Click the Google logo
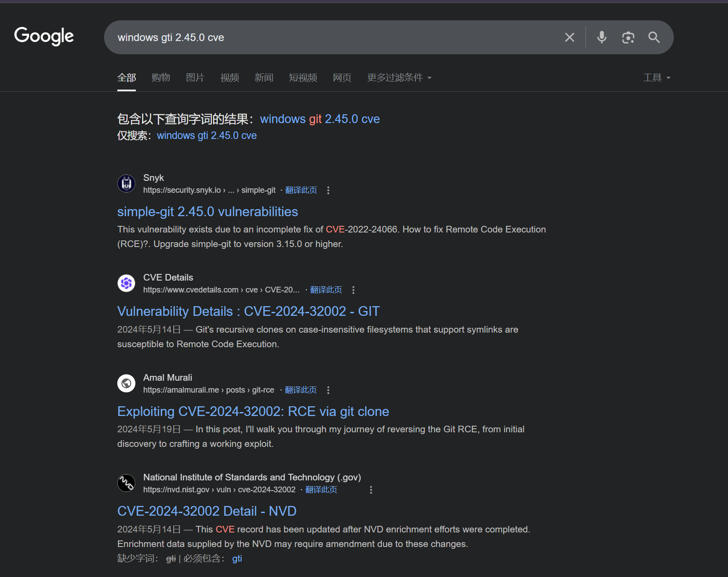Viewport: 728px width, 577px height. [x=44, y=36]
